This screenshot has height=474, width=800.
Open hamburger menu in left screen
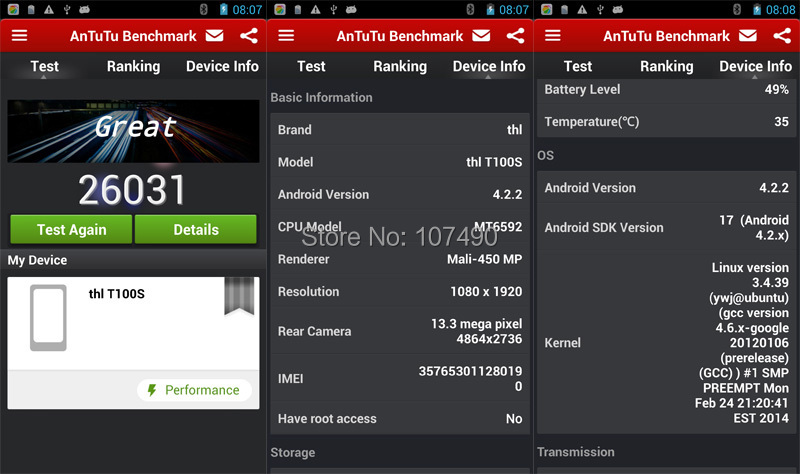[x=19, y=35]
